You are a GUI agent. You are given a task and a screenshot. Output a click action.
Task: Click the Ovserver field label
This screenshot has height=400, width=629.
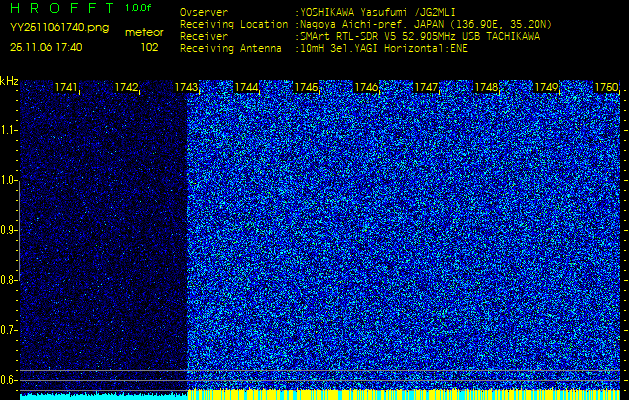(204, 12)
